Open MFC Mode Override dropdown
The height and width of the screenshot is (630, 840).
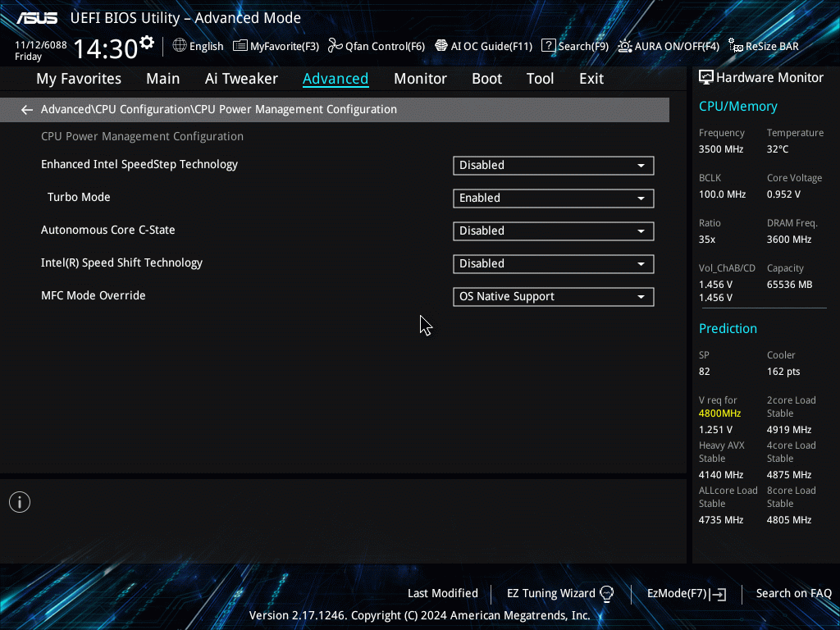tap(553, 297)
